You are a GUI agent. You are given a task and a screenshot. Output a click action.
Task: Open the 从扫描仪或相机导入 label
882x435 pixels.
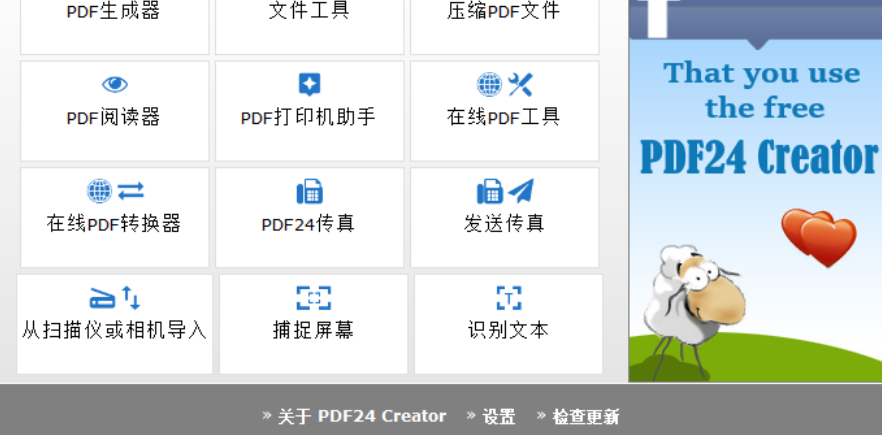tap(114, 330)
